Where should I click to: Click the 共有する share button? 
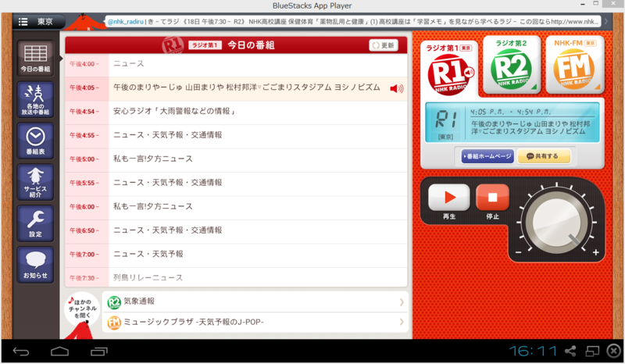click(x=544, y=156)
